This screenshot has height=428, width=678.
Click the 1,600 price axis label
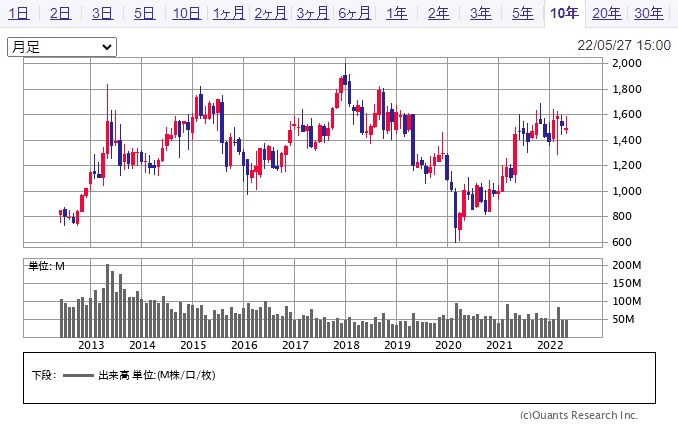(627, 115)
